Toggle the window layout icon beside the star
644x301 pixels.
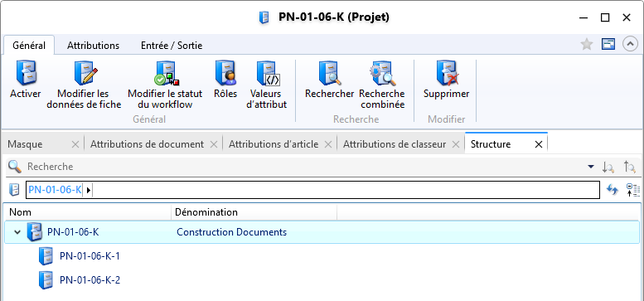[608, 44]
